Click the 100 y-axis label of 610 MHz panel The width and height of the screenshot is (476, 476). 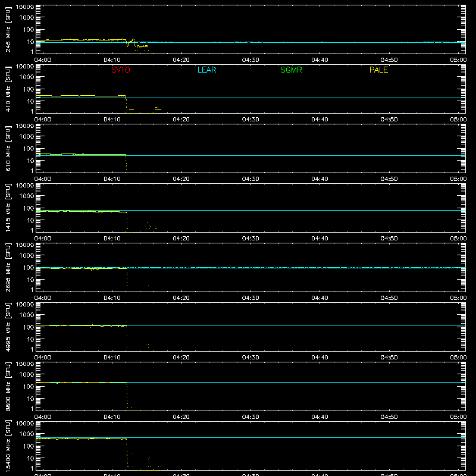point(29,149)
